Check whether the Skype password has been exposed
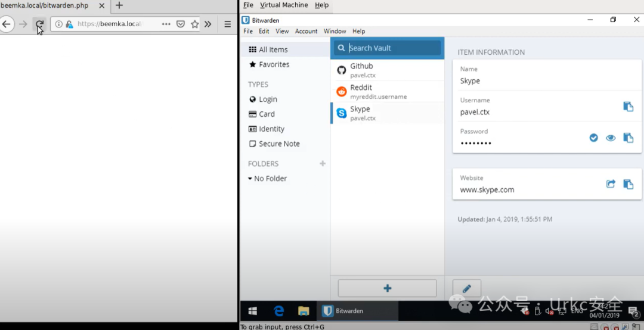Screen dimensions: 644x330 click(x=593, y=138)
